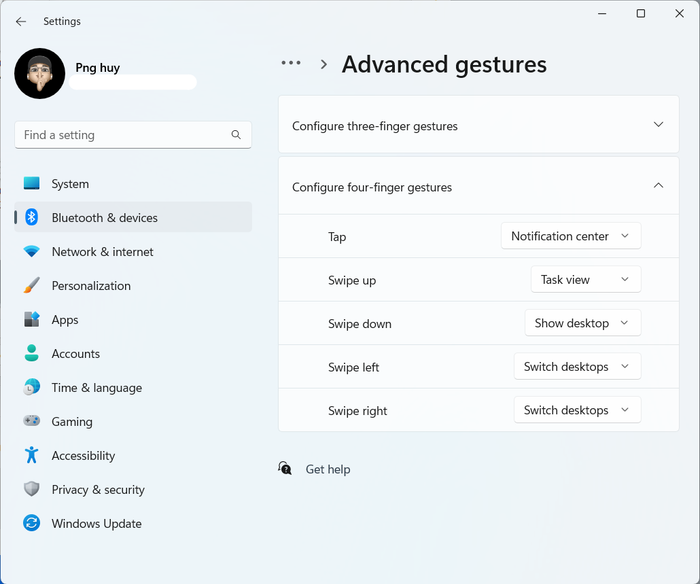Screen dimensions: 700x584
Task: Open Privacy & security settings
Action: click(133, 489)
